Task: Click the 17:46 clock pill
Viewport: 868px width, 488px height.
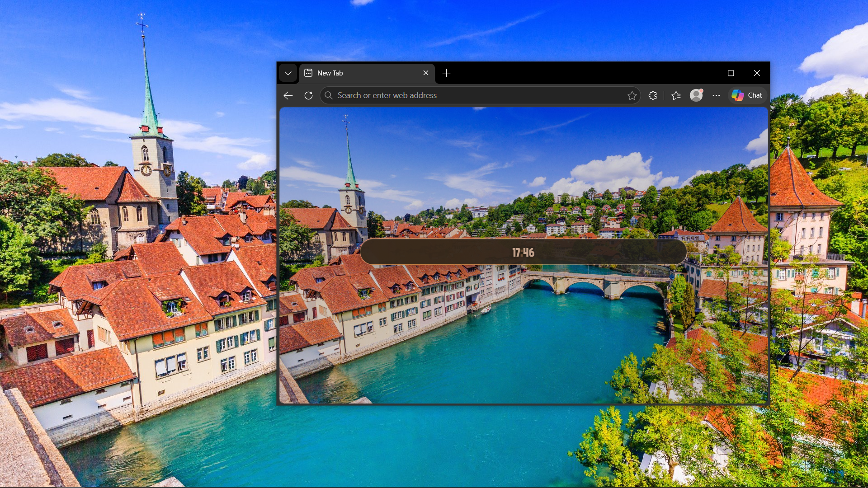Action: tap(523, 252)
